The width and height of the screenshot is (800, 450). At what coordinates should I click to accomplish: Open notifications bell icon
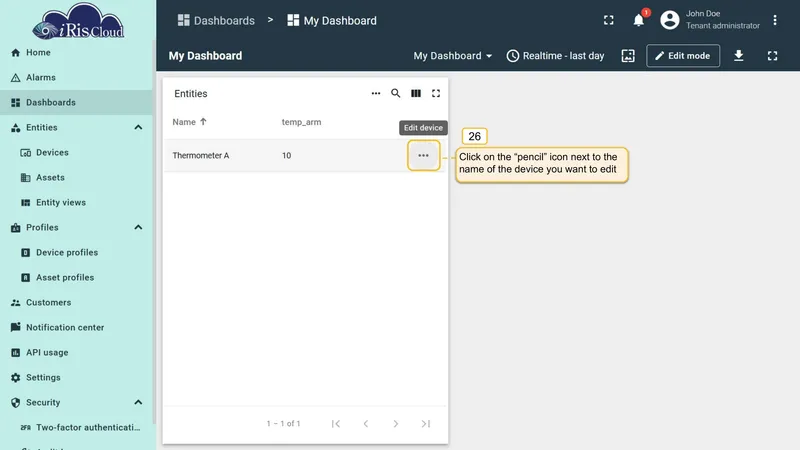pos(638,20)
